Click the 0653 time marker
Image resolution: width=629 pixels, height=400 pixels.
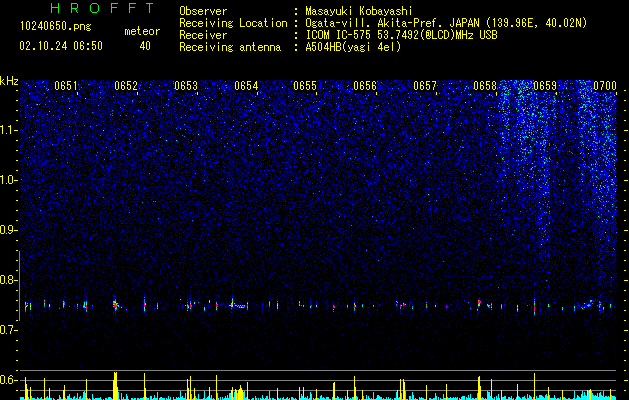point(186,86)
